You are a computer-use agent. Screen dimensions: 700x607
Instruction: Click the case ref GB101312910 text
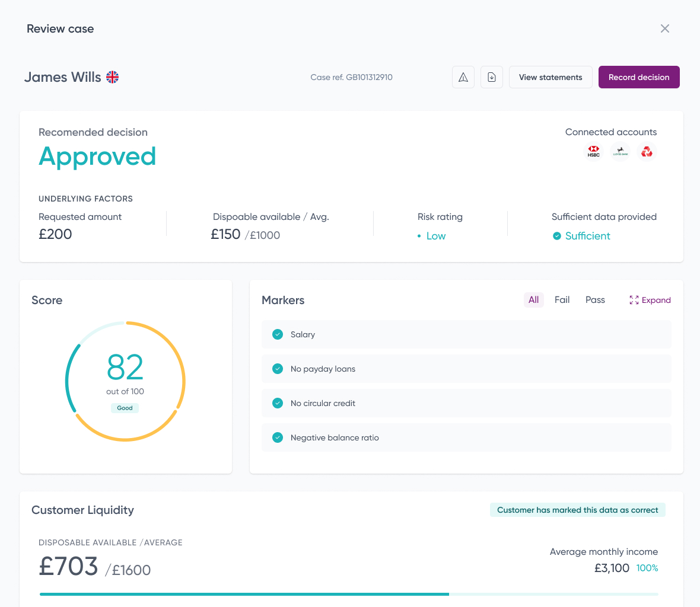[351, 77]
